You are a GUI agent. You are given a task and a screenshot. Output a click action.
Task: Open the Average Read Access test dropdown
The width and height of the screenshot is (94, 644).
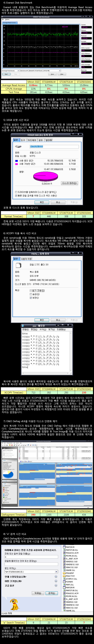click(x=11, y=71)
